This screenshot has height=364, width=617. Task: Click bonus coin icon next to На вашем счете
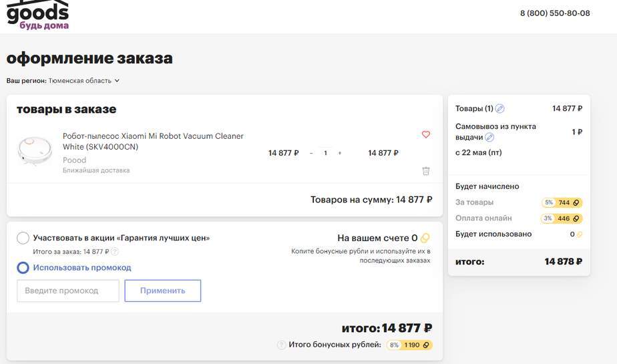pyautogui.click(x=425, y=238)
